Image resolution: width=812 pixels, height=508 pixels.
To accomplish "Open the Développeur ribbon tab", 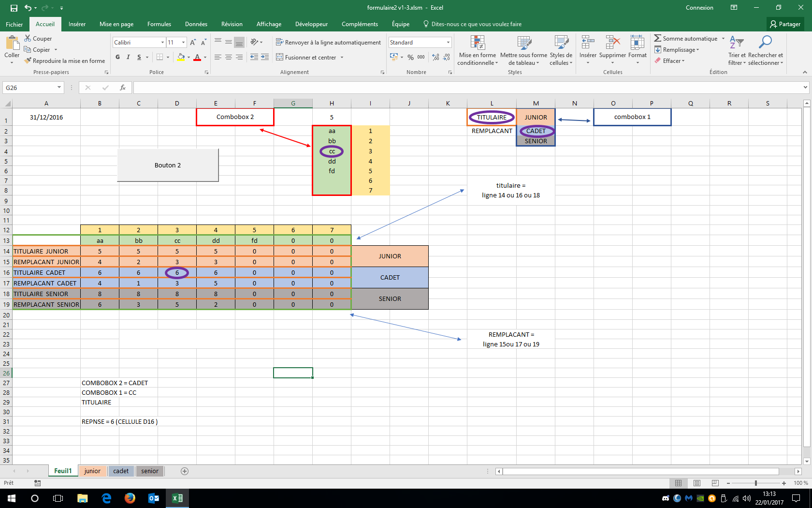I will 311,24.
